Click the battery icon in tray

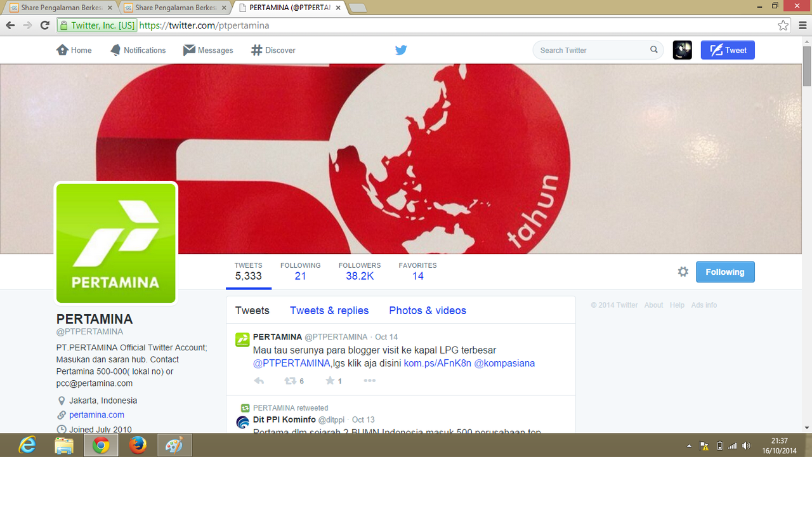pyautogui.click(x=719, y=446)
